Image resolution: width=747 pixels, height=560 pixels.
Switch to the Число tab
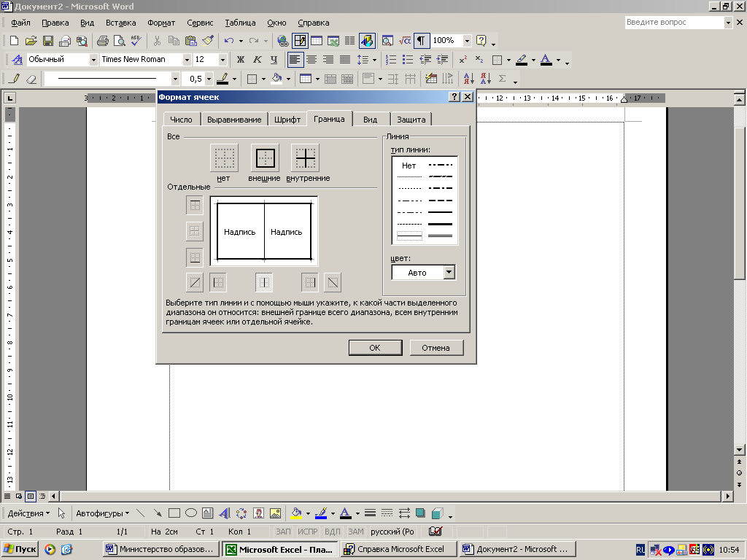click(x=181, y=120)
